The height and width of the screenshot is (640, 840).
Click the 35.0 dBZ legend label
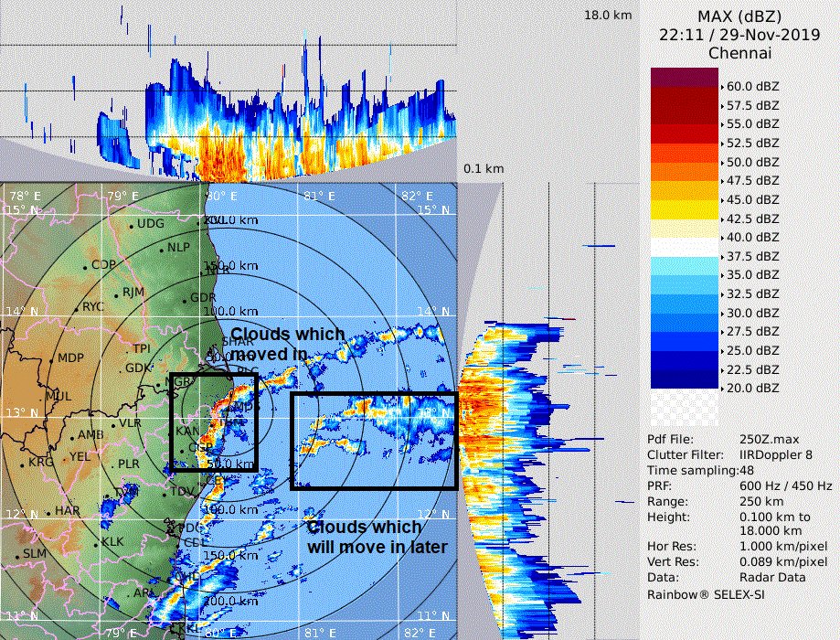tap(752, 275)
